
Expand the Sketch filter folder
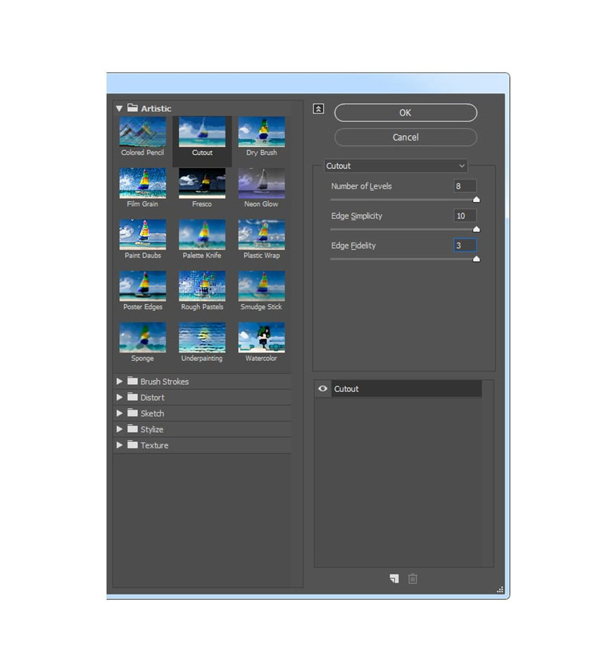pos(119,413)
